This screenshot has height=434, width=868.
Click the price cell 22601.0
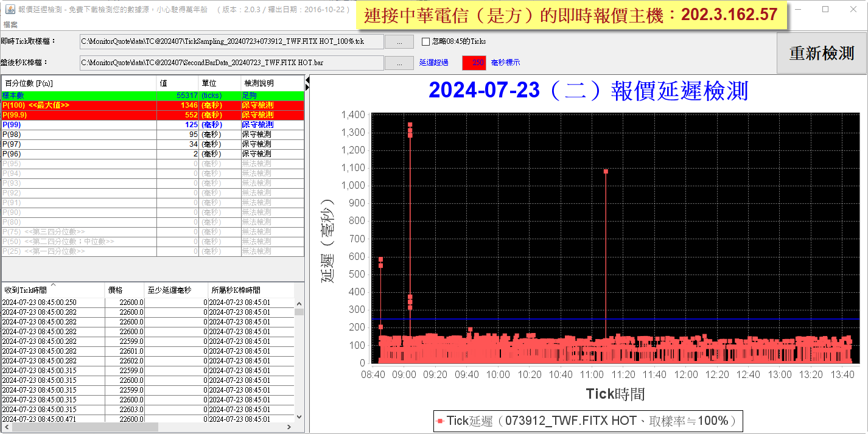(x=125, y=351)
